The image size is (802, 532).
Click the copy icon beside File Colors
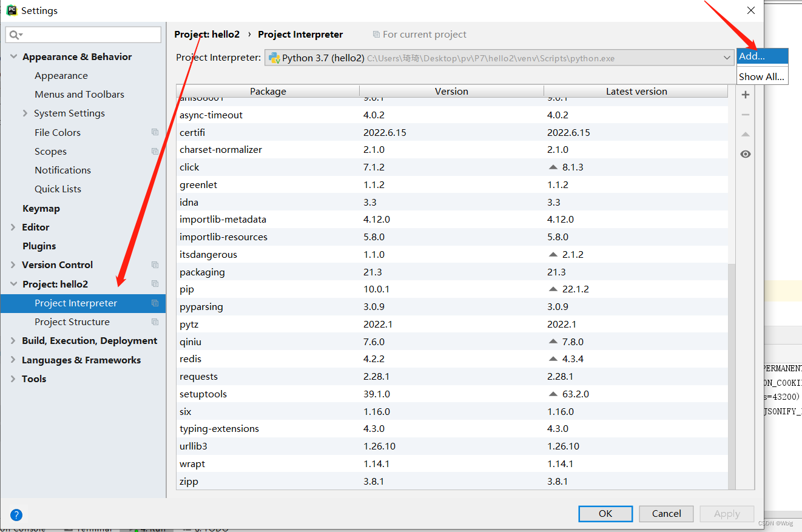[x=155, y=132]
